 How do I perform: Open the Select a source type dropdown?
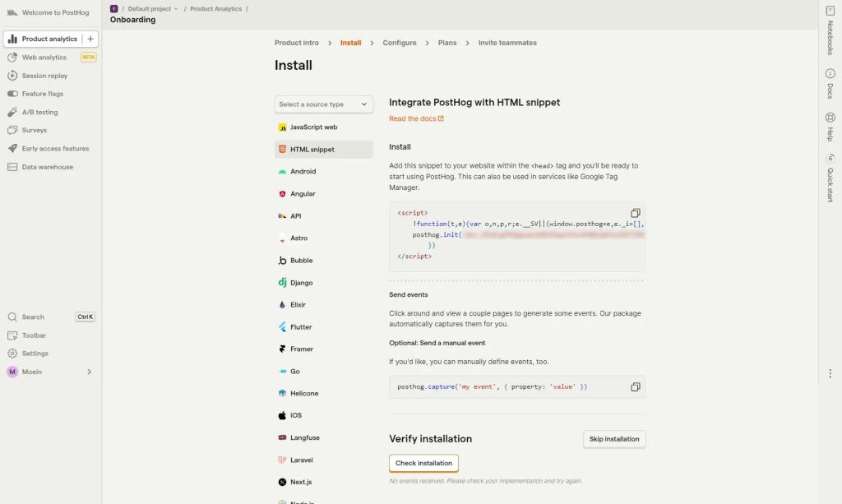[x=324, y=104]
